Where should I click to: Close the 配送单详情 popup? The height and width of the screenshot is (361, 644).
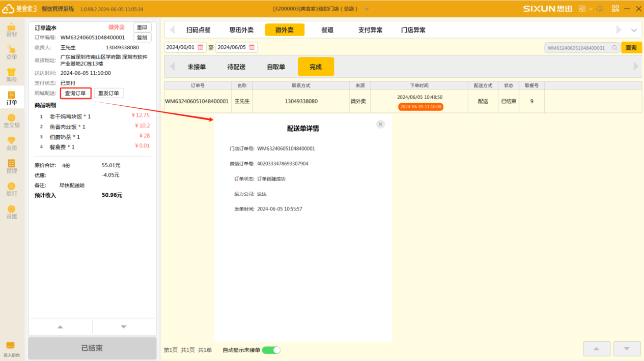(381, 124)
